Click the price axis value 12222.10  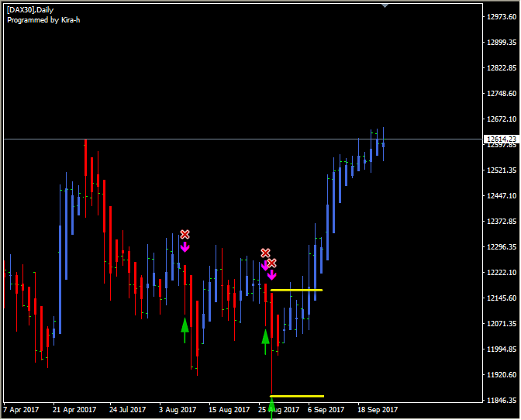click(x=502, y=273)
